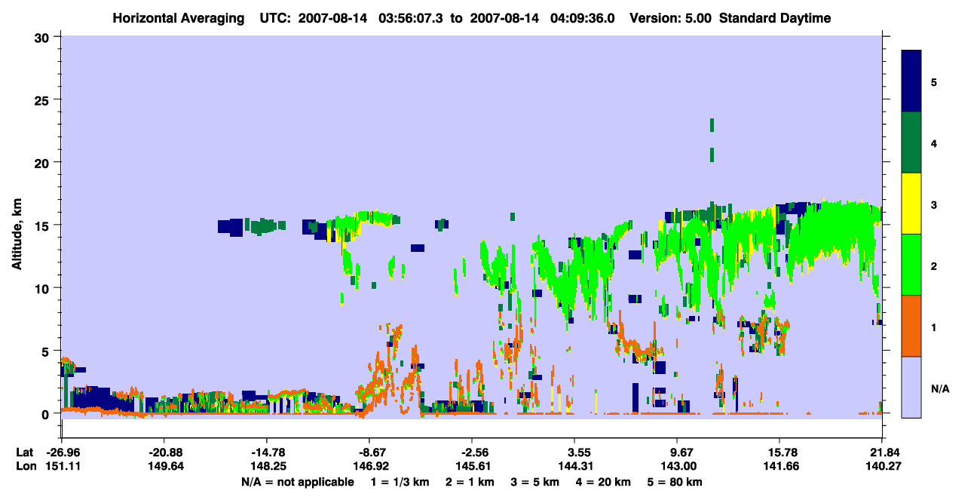This screenshot has width=980, height=503.
Task: Click the orange color bar segment labeled 1
Action: click(x=911, y=326)
